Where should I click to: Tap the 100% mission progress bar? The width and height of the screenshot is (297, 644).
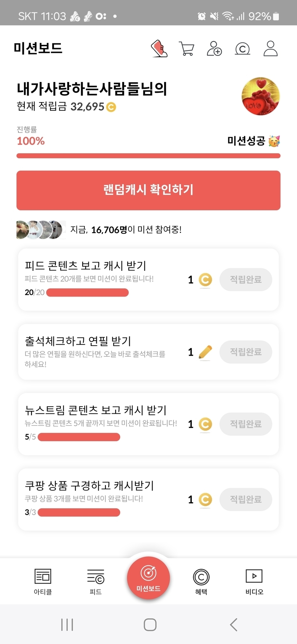click(148, 156)
